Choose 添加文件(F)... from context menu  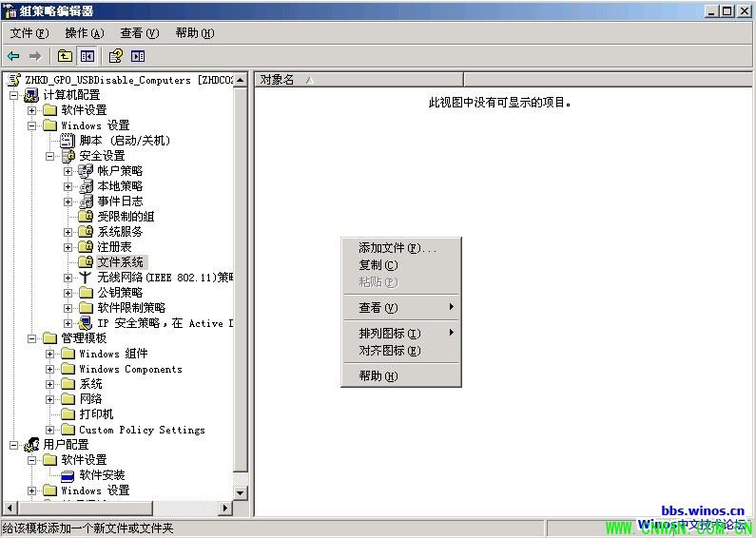click(x=397, y=248)
